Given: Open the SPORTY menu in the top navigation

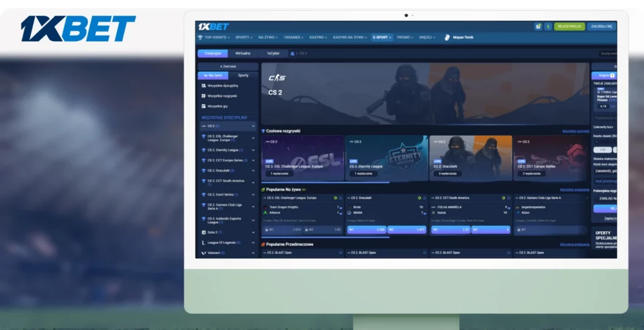Looking at the screenshot, I should click(x=244, y=37).
